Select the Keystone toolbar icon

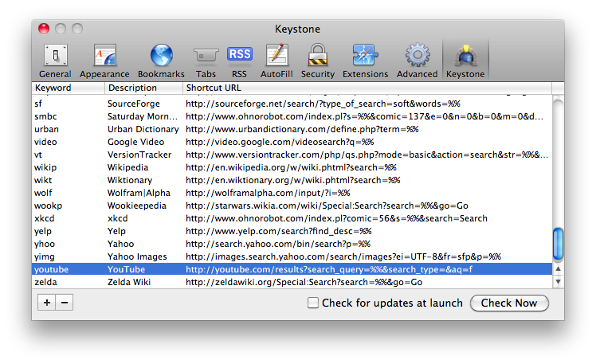465,61
